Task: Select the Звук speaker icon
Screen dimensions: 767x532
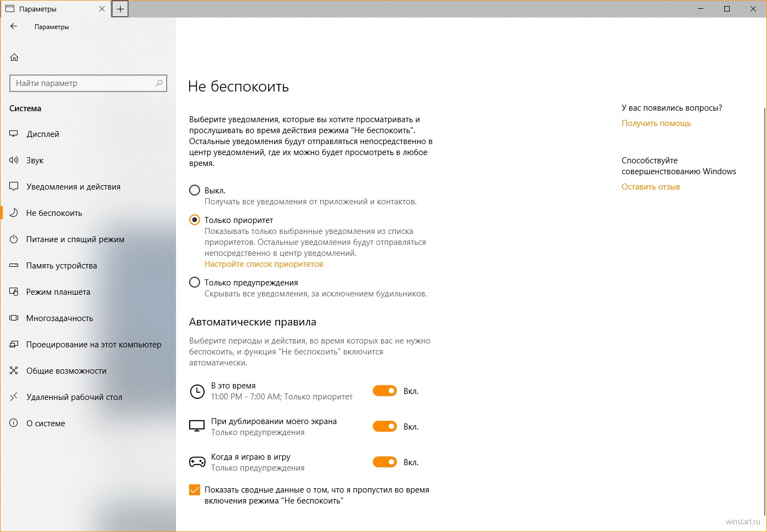Action: (x=14, y=161)
